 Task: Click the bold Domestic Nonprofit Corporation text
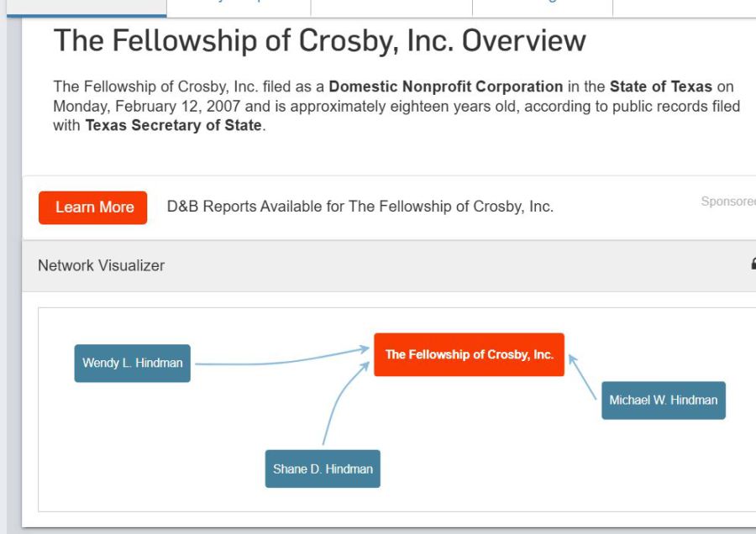coord(445,86)
